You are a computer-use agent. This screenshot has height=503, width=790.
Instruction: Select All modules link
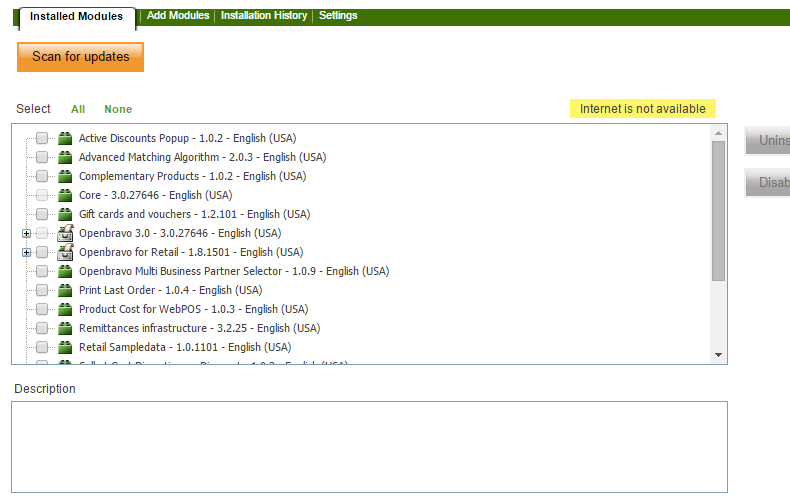78,109
